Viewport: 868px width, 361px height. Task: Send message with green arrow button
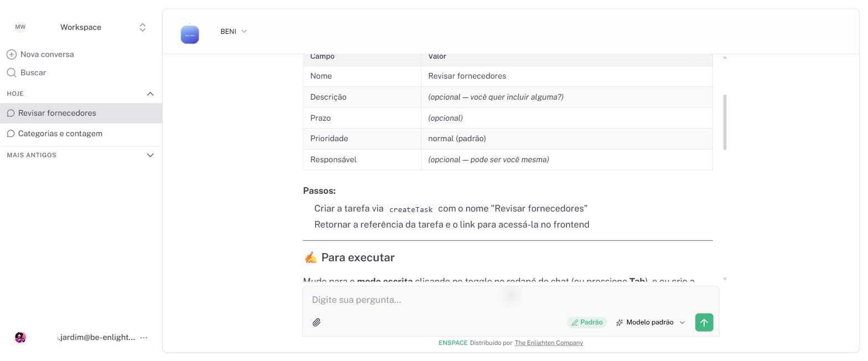(704, 322)
